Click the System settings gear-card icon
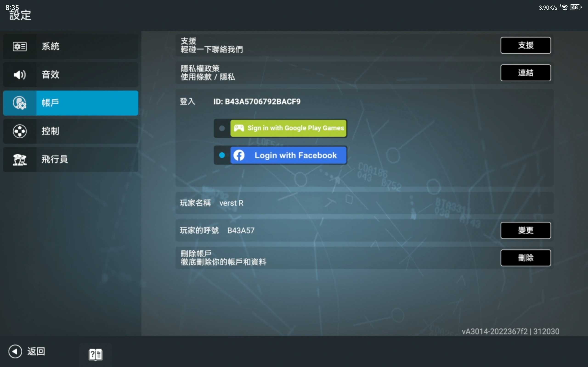Screen dimensions: 588x367 tap(20, 46)
